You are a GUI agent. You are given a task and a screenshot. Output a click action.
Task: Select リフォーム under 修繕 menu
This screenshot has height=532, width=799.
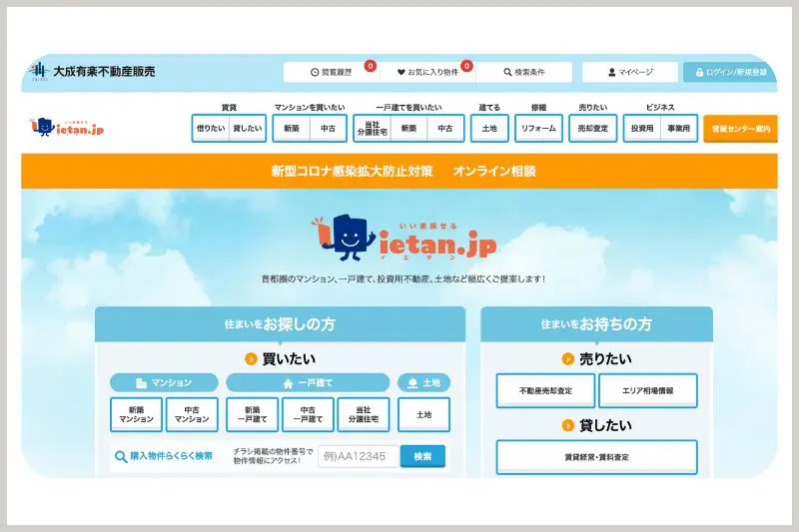(538, 129)
